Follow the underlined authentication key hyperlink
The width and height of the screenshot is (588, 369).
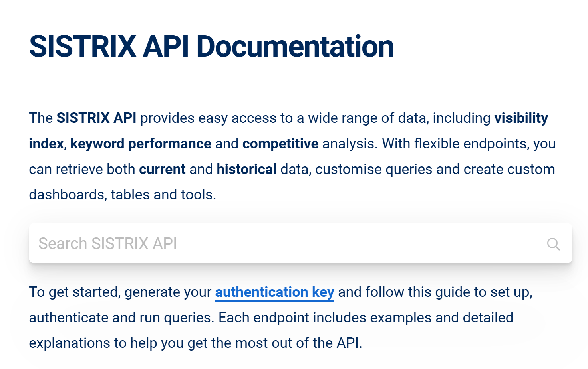(274, 292)
